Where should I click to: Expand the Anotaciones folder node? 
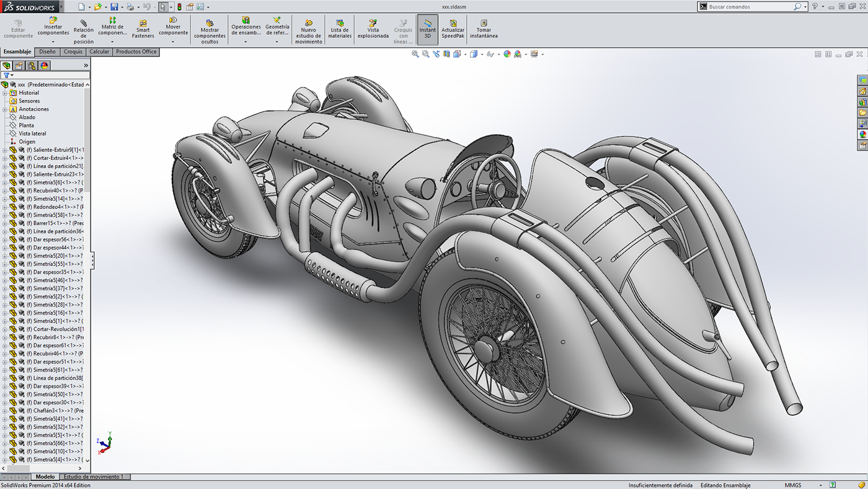click(5, 109)
